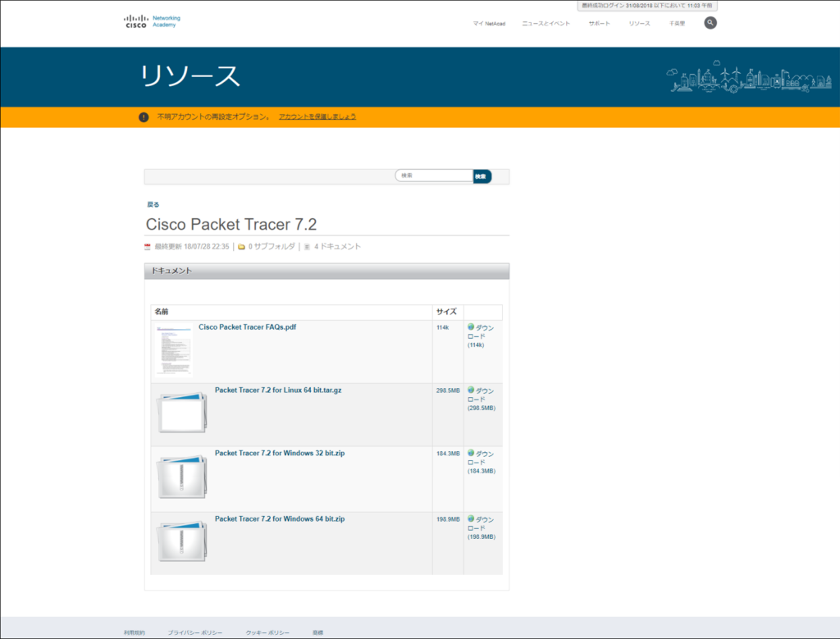Go back using the 戻る link

pyautogui.click(x=153, y=204)
